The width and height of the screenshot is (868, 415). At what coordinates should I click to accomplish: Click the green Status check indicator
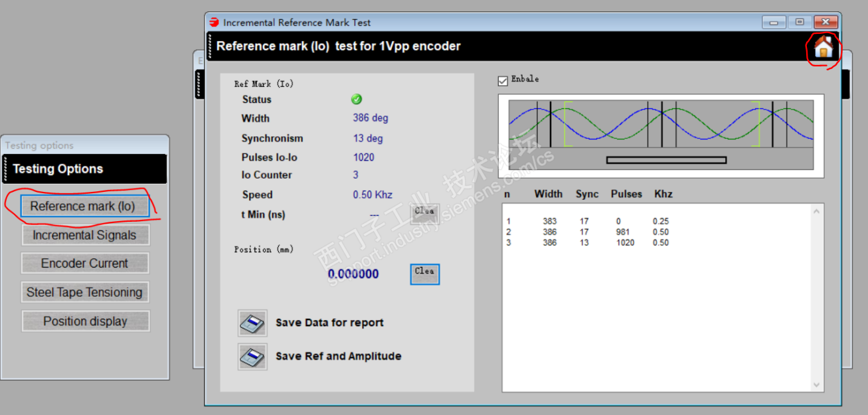(357, 99)
